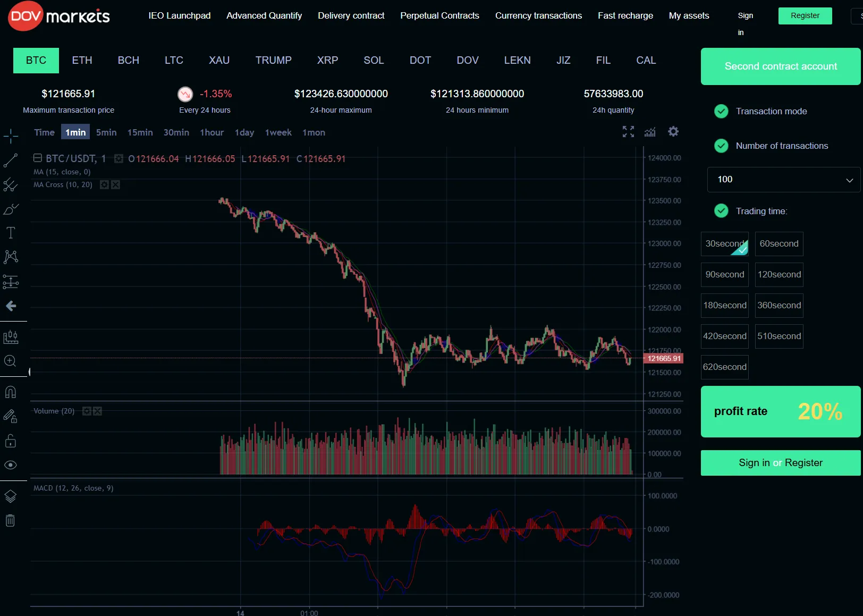This screenshot has width=863, height=616.
Task: Activate the magnet snap mode icon
Action: (11, 392)
